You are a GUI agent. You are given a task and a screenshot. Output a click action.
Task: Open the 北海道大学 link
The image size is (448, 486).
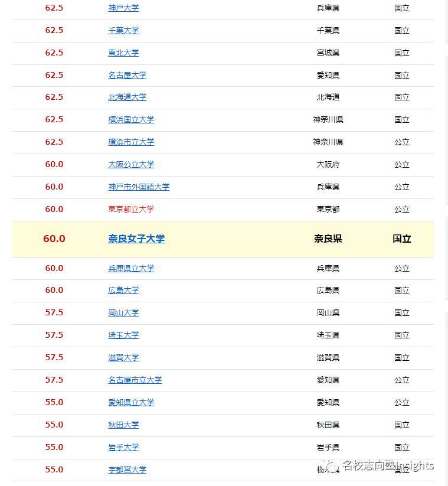(x=127, y=97)
